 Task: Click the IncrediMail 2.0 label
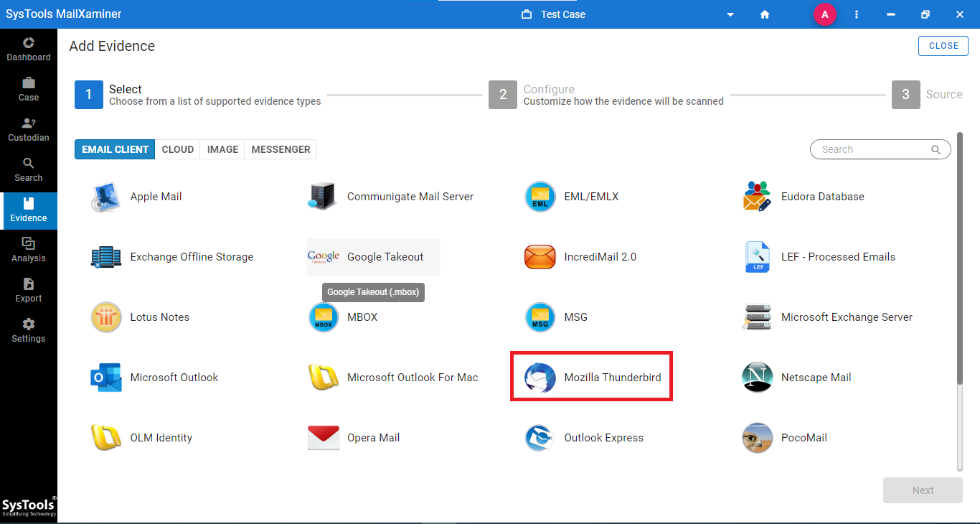(600, 257)
